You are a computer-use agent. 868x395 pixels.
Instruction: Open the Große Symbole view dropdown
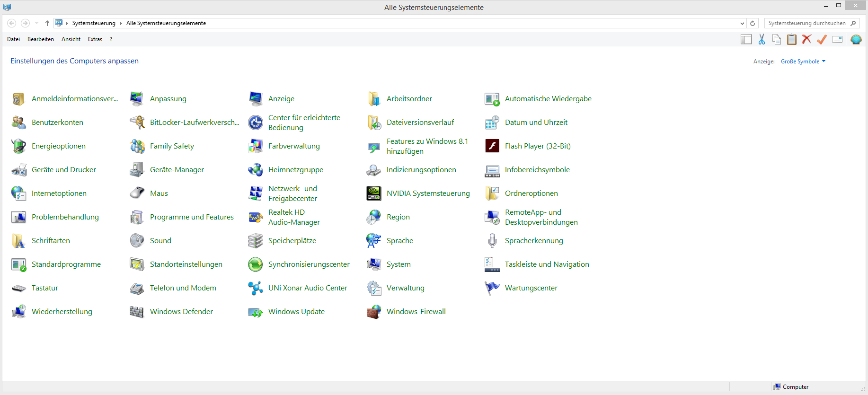coord(803,61)
